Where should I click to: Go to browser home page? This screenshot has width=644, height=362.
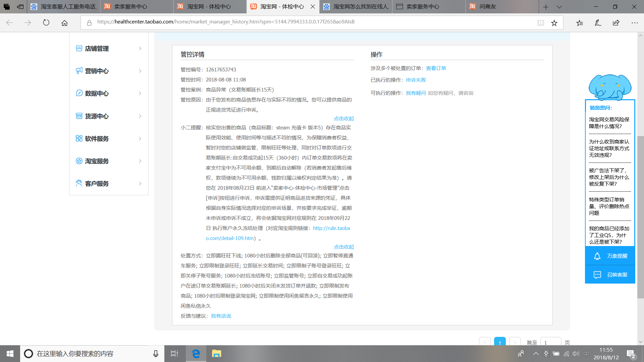pos(64,23)
